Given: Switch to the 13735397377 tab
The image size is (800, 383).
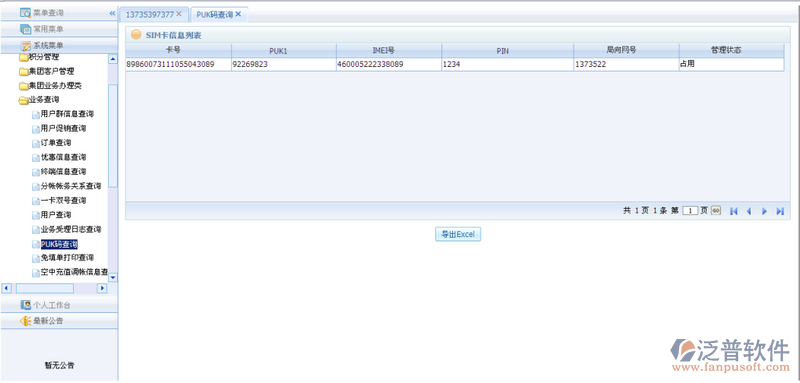Looking at the screenshot, I should pos(150,14).
